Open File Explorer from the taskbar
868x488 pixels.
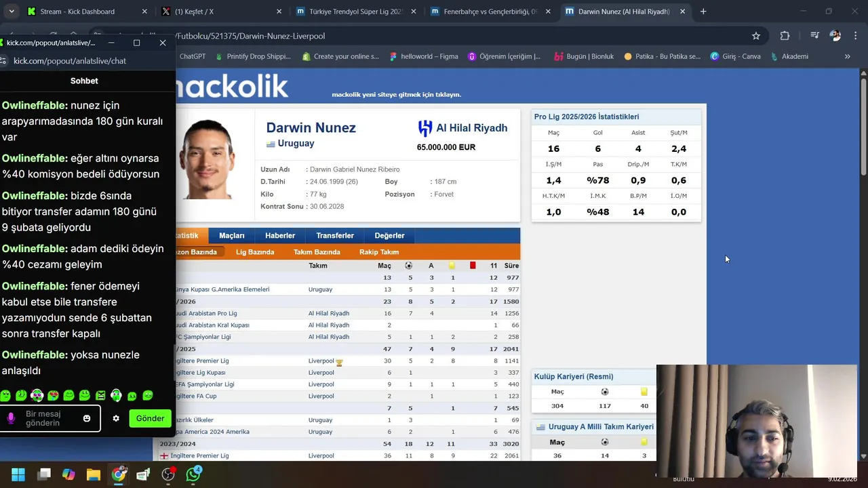[x=94, y=474]
